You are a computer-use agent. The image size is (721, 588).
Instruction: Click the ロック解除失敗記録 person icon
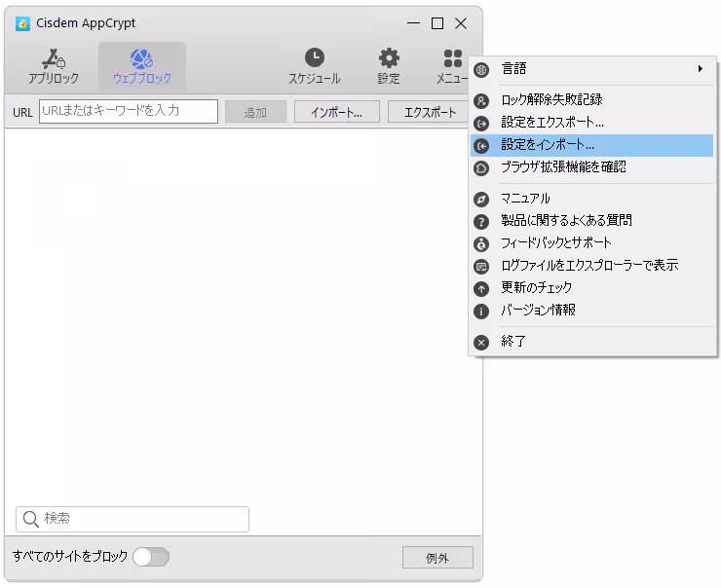(x=481, y=100)
